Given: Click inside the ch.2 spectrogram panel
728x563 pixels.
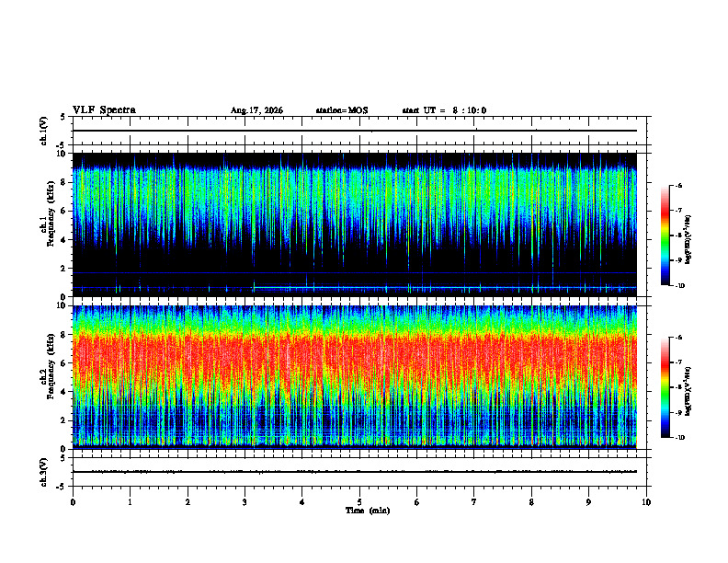Looking at the screenshot, I should (355, 377).
